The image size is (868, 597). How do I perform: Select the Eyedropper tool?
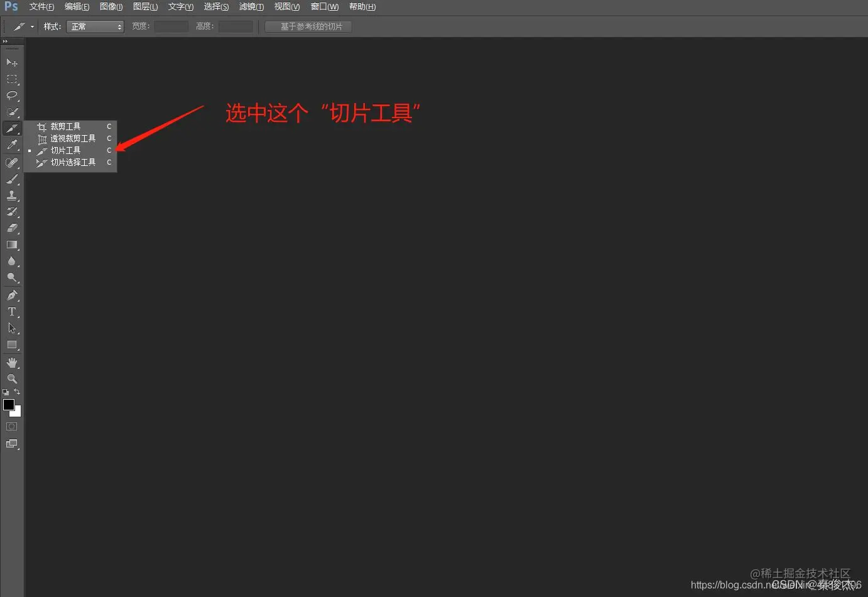(x=12, y=145)
